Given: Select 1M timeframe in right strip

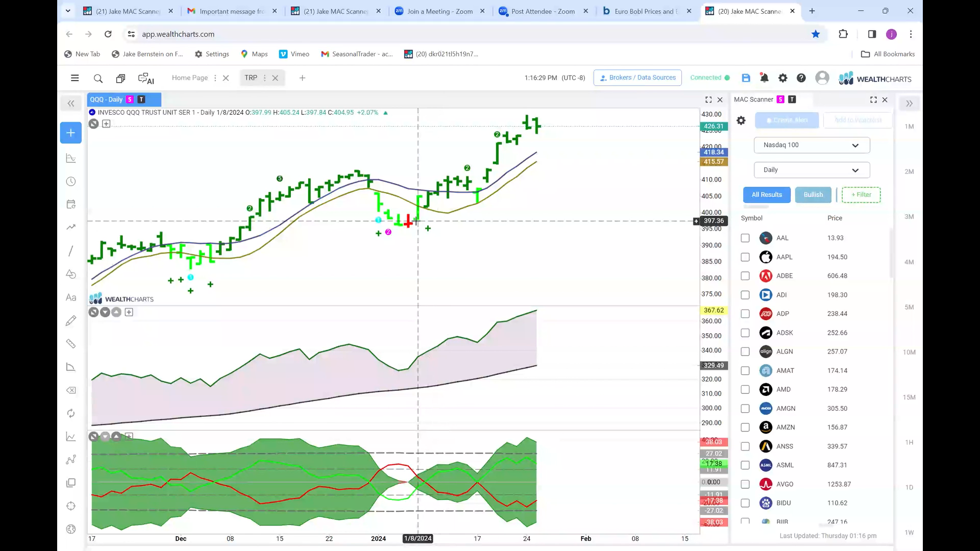Looking at the screenshot, I should pos(909,127).
